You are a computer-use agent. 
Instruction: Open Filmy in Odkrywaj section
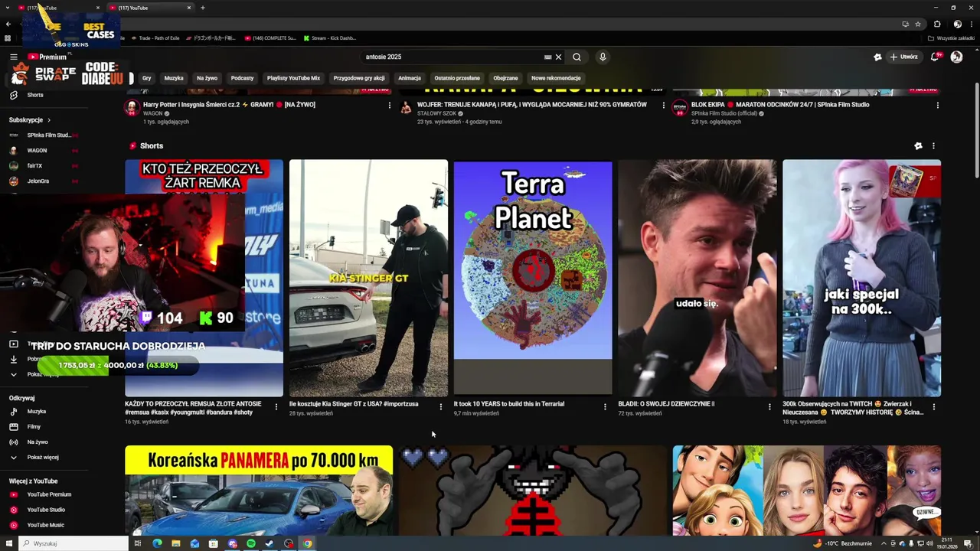click(34, 427)
